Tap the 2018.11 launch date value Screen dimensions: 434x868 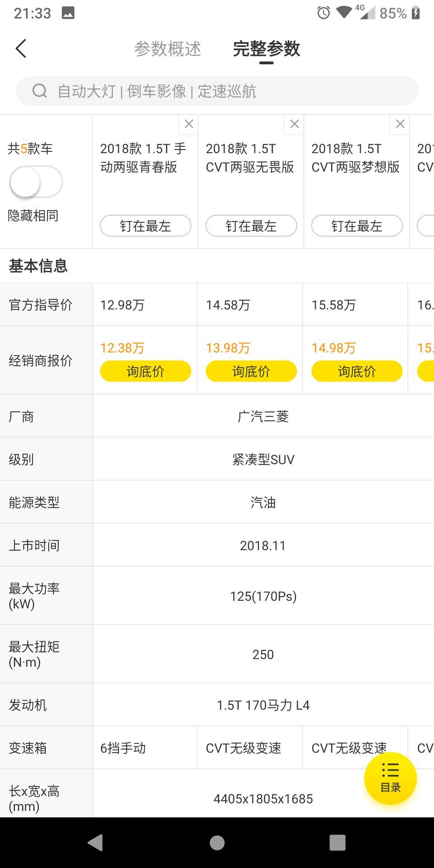pos(263,546)
